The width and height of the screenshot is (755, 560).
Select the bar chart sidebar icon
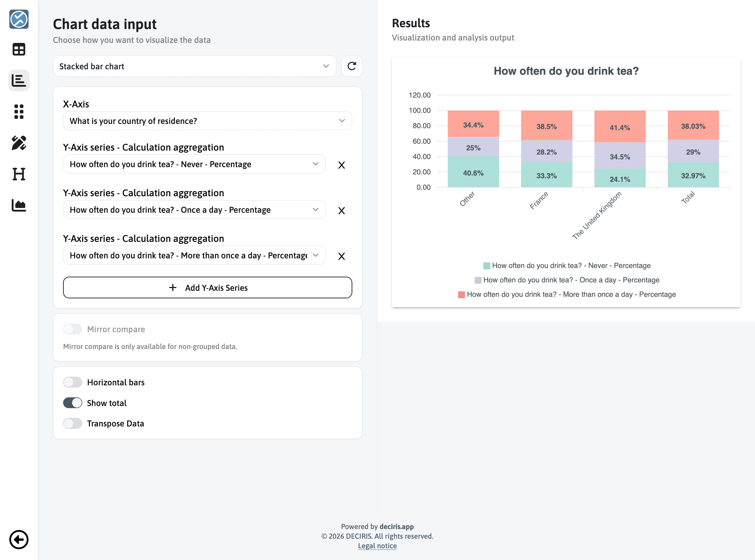click(x=19, y=81)
